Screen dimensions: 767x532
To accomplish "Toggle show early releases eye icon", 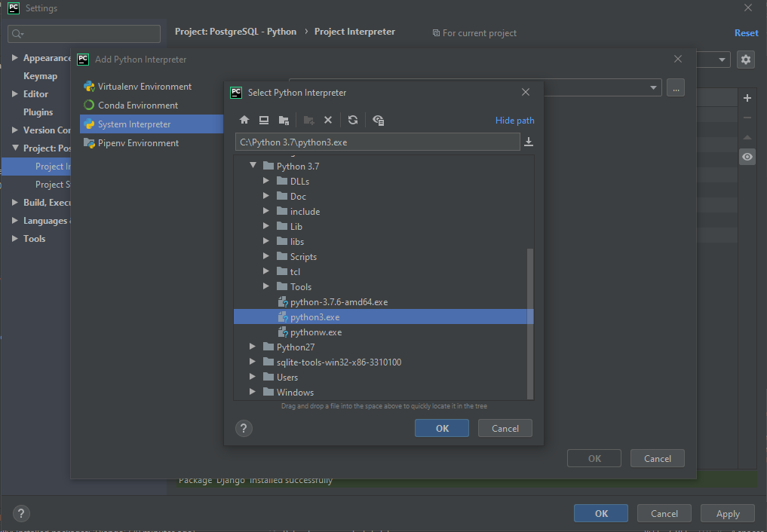I will tap(747, 157).
